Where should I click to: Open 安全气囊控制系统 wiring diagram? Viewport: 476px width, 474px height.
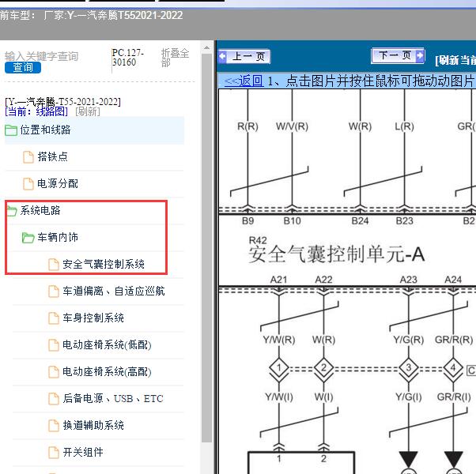click(104, 264)
